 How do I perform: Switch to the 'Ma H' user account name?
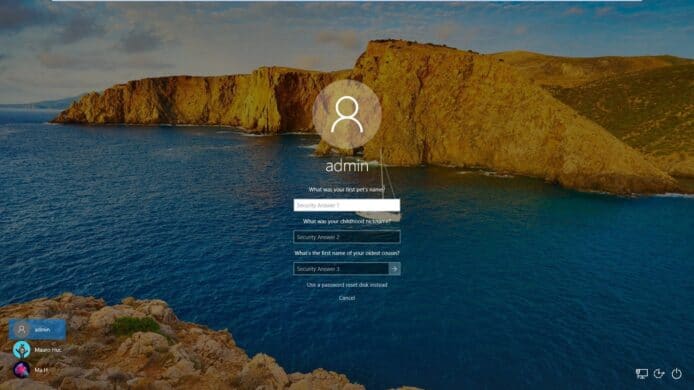41,370
